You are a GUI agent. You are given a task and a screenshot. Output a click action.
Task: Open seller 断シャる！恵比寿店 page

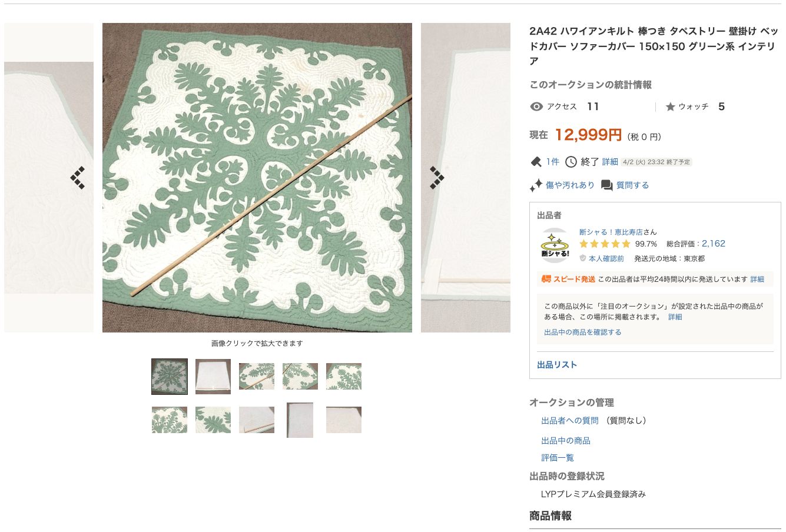[x=611, y=232]
